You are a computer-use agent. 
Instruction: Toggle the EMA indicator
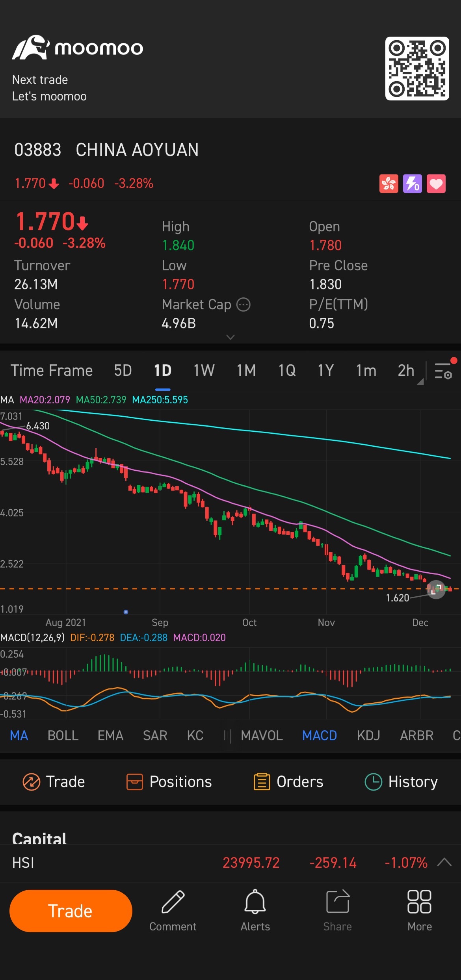[x=111, y=735]
